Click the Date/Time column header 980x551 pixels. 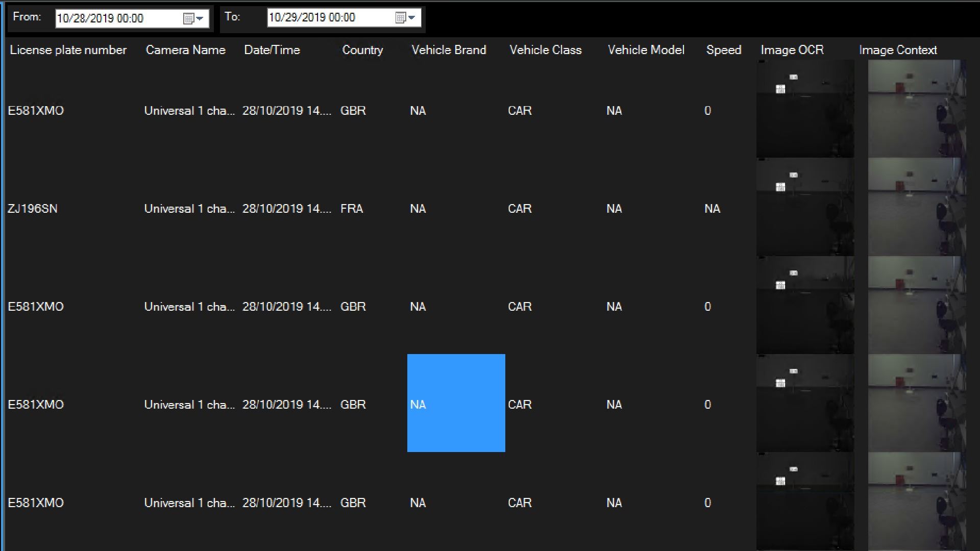pyautogui.click(x=272, y=50)
